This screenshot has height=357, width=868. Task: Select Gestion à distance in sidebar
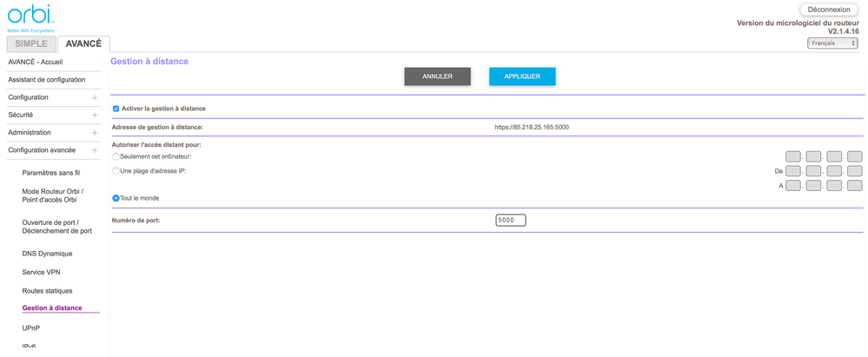[x=52, y=308]
